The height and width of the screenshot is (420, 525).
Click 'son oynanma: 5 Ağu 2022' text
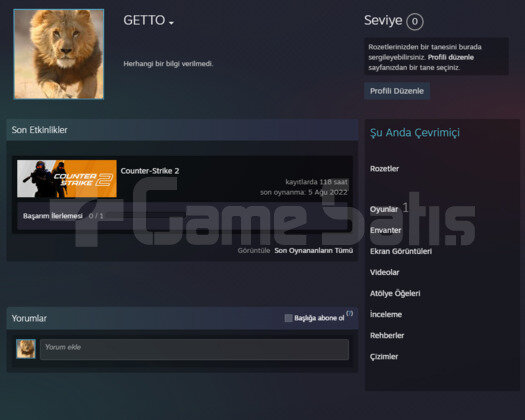tap(304, 192)
